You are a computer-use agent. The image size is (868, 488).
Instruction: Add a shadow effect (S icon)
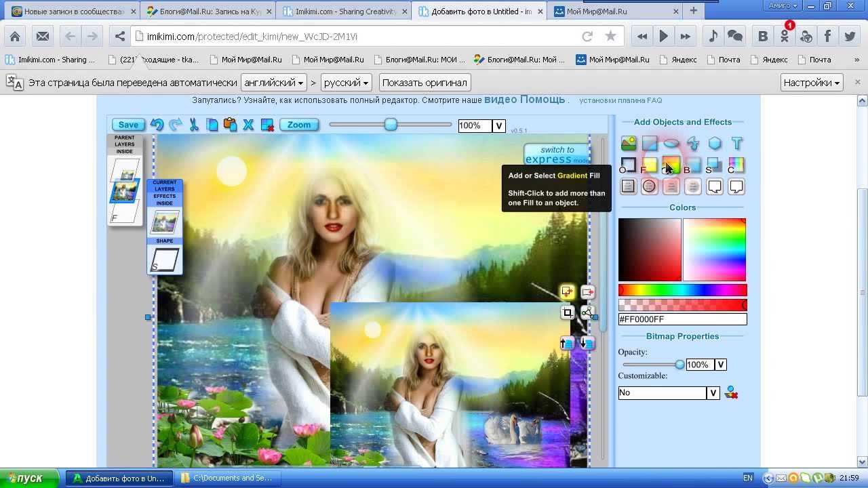pos(715,165)
